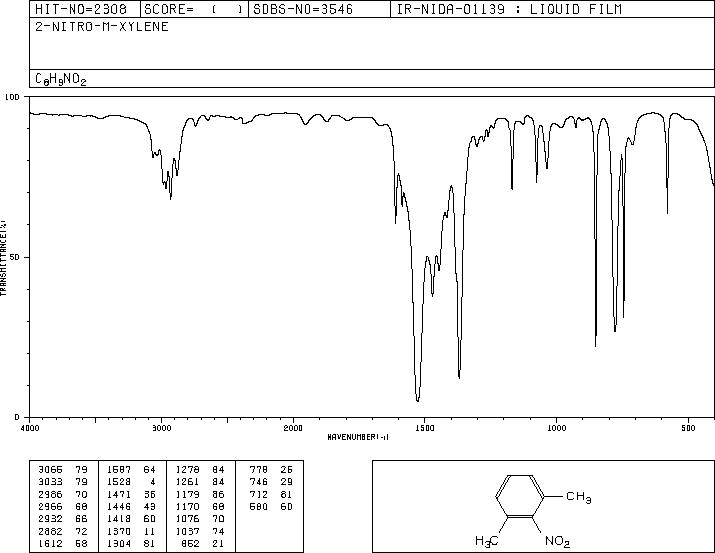Click the 3000 x-axis tick label
Screen dimensions: 715x553
click(161, 428)
